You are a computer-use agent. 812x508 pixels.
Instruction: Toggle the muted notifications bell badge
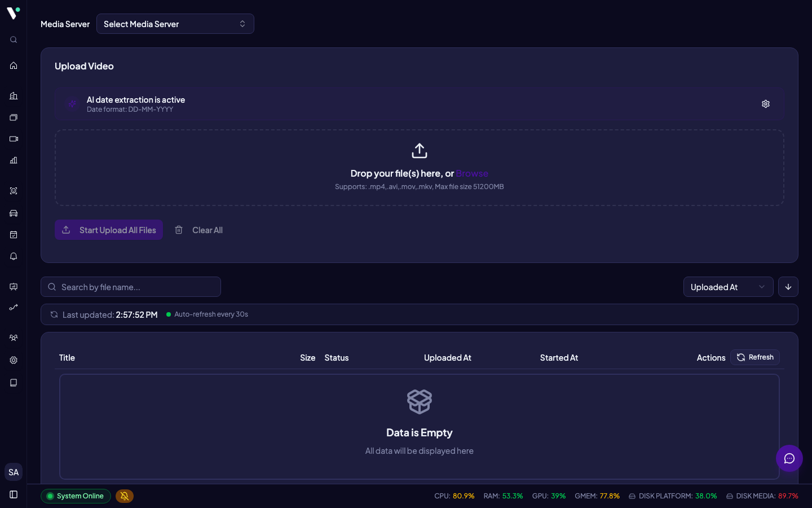pos(125,496)
